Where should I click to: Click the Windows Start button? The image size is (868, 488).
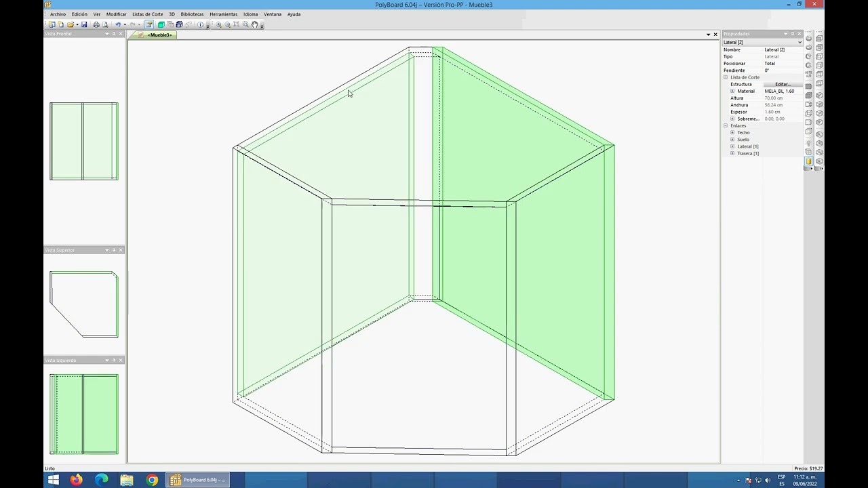coord(53,480)
